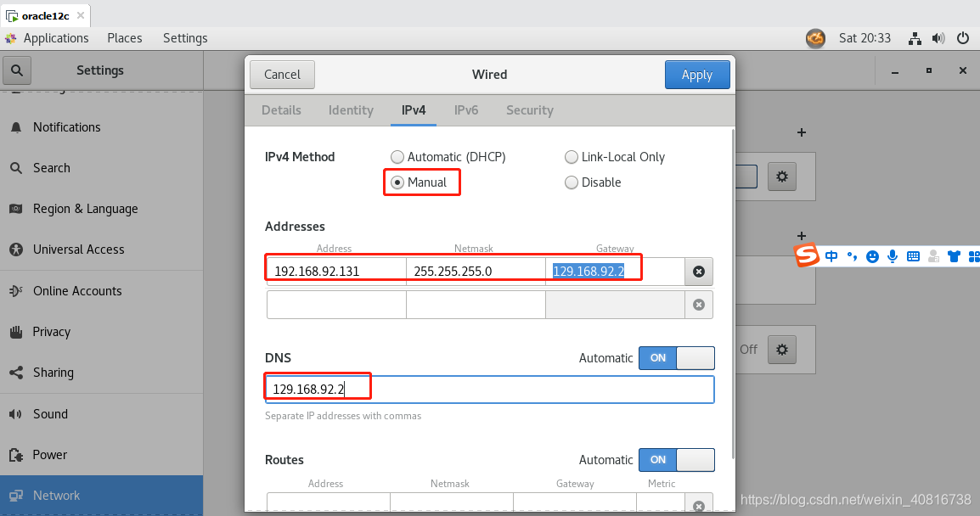
Task: Click the search icon in Settings header
Action: pos(17,70)
